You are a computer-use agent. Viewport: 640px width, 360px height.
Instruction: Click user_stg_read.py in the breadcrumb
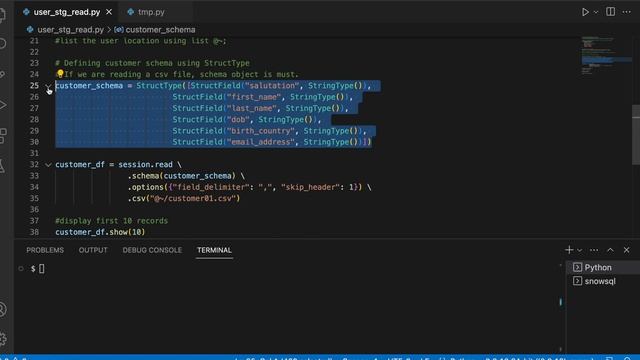click(x=70, y=30)
